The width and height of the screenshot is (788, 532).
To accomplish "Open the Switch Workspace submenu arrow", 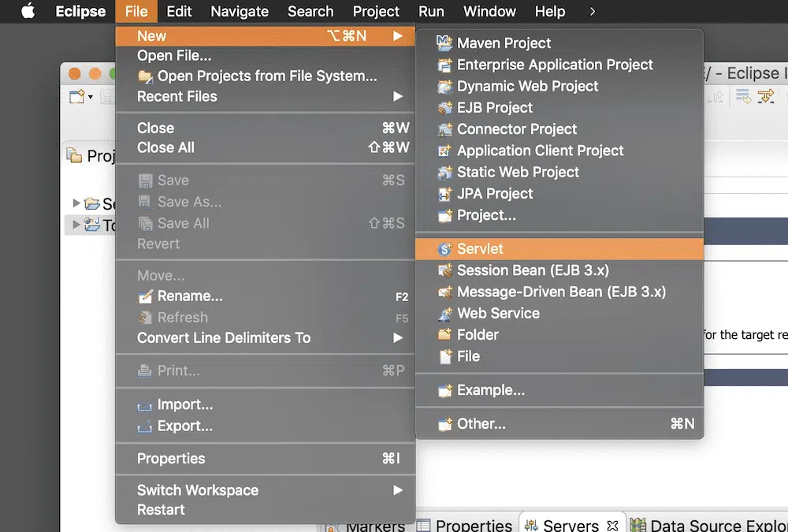I will (398, 490).
